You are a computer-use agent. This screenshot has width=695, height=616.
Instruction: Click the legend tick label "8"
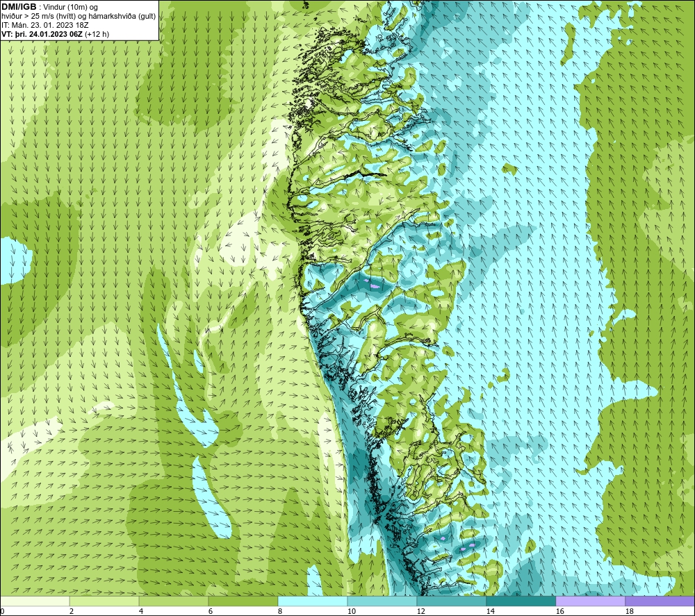(279, 611)
